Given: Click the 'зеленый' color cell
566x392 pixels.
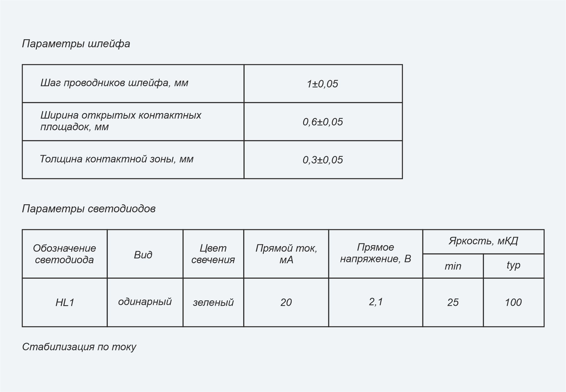Looking at the screenshot, I should point(213,302).
